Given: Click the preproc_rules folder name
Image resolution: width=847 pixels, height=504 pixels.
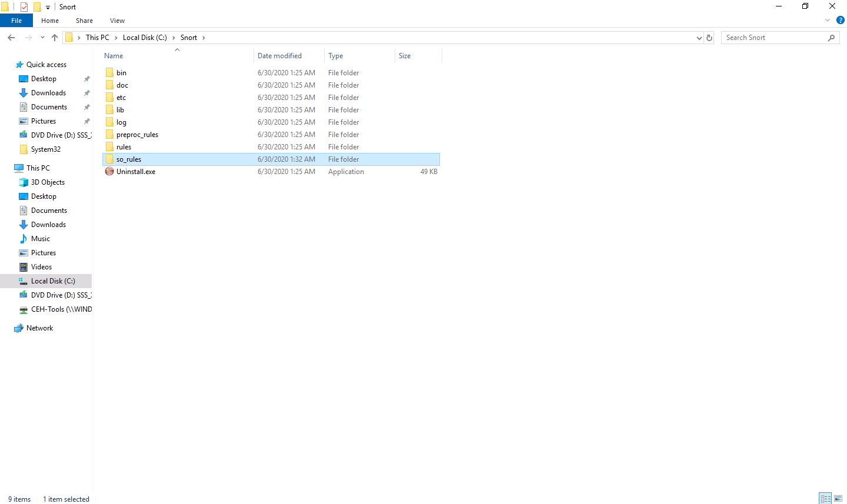Looking at the screenshot, I should pyautogui.click(x=137, y=135).
